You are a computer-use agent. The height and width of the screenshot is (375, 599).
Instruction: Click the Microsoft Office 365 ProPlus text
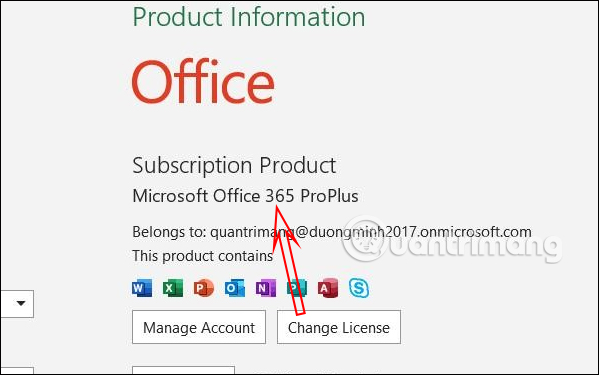coord(245,196)
